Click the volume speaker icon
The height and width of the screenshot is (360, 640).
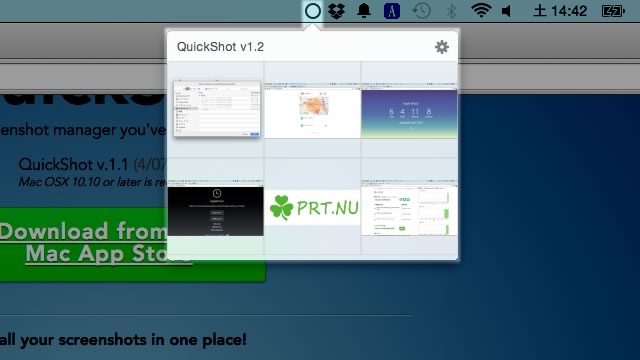pos(507,11)
